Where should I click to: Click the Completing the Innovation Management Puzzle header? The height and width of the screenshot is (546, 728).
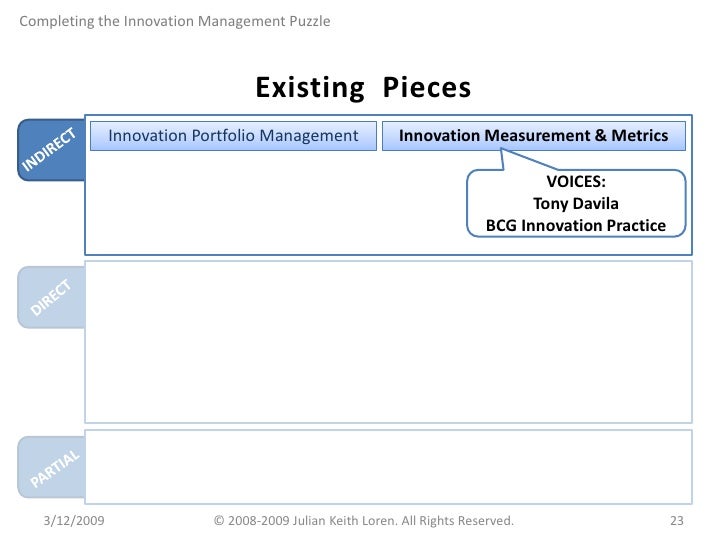(175, 21)
